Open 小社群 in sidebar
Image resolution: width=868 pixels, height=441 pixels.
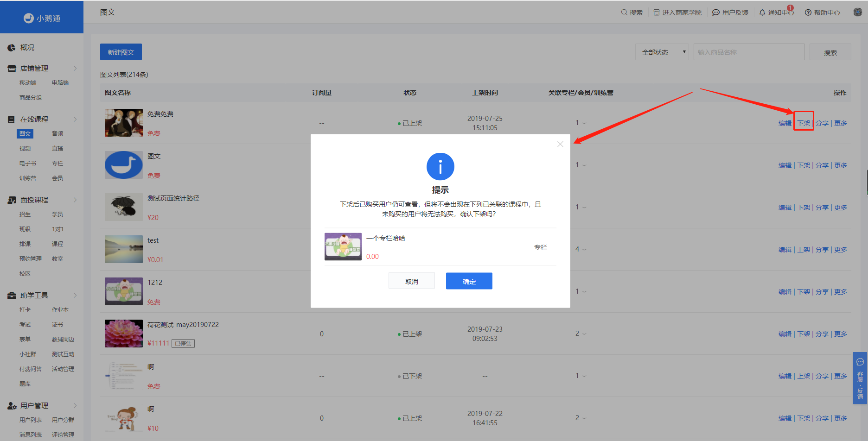pos(28,354)
